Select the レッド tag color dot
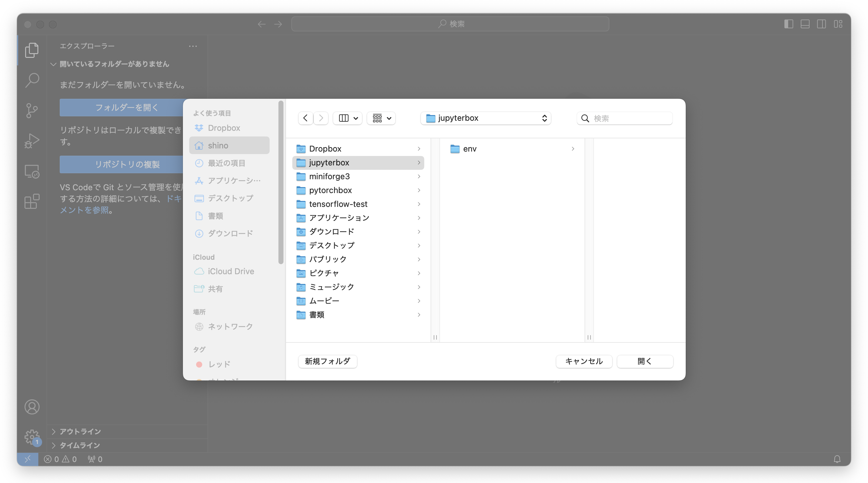The image size is (868, 483). (x=199, y=364)
